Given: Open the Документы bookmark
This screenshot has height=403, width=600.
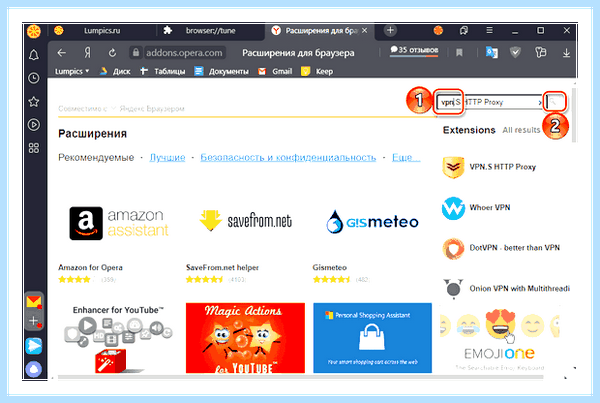Looking at the screenshot, I should coord(221,71).
